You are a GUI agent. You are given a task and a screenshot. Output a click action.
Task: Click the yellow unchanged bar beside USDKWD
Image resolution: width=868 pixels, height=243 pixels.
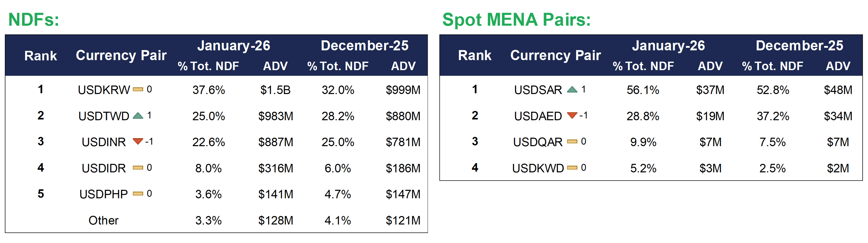572,168
